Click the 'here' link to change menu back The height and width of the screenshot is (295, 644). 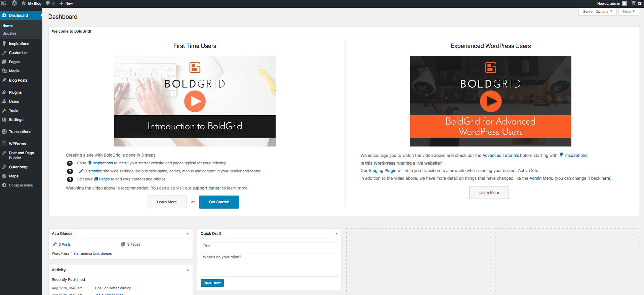click(606, 178)
